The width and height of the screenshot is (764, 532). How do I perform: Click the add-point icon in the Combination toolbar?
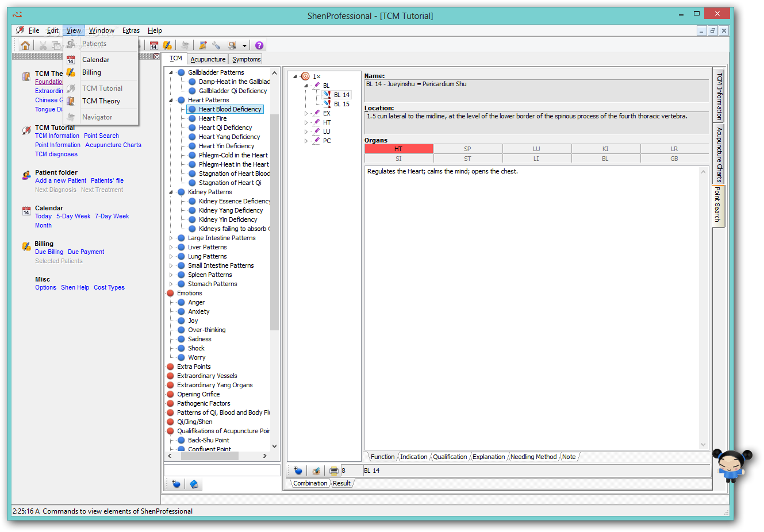point(298,471)
